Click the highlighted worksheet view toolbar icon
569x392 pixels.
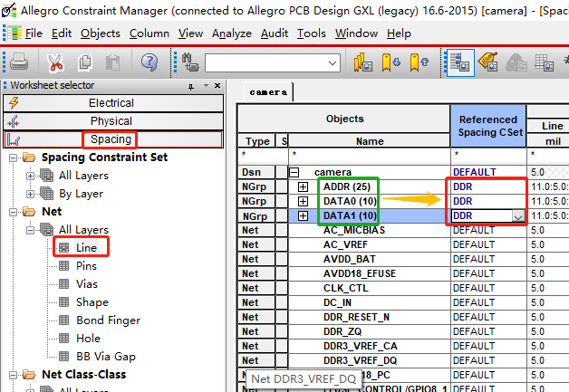click(460, 62)
